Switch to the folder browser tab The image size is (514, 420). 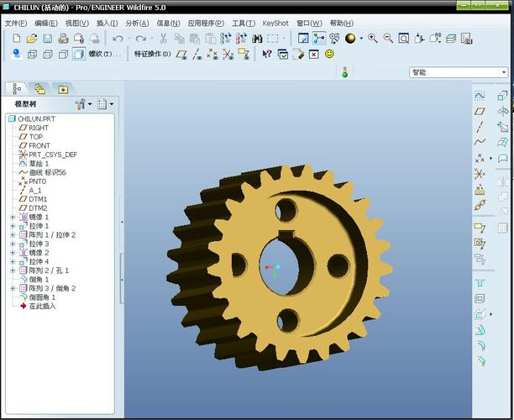(40, 89)
